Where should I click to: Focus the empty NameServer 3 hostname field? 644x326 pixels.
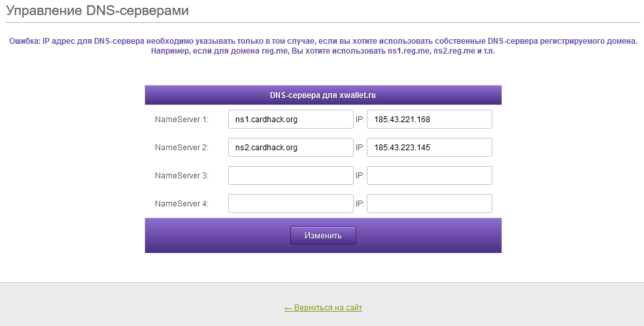coord(291,175)
